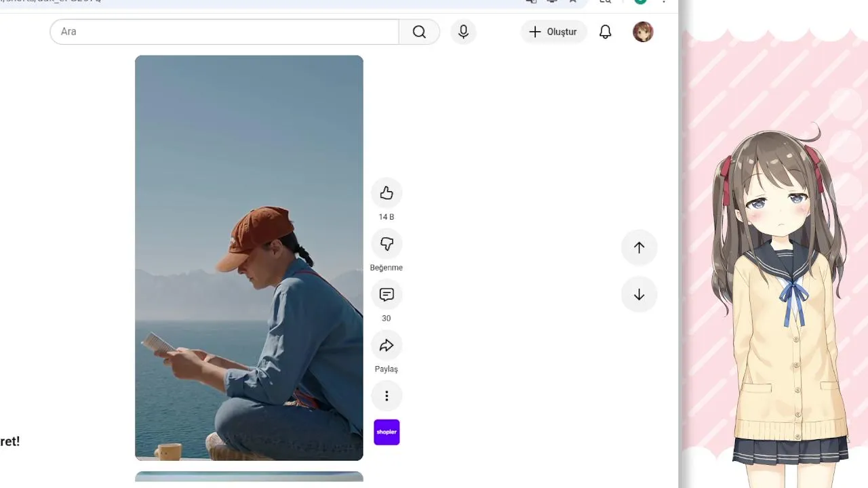Start voice search with the microphone icon
The width and height of the screenshot is (868, 488).
point(463,32)
